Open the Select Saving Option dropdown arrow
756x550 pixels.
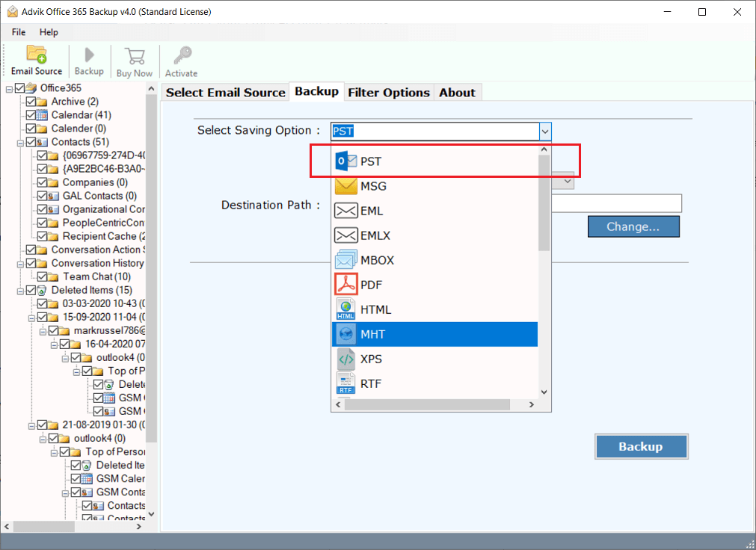click(545, 131)
